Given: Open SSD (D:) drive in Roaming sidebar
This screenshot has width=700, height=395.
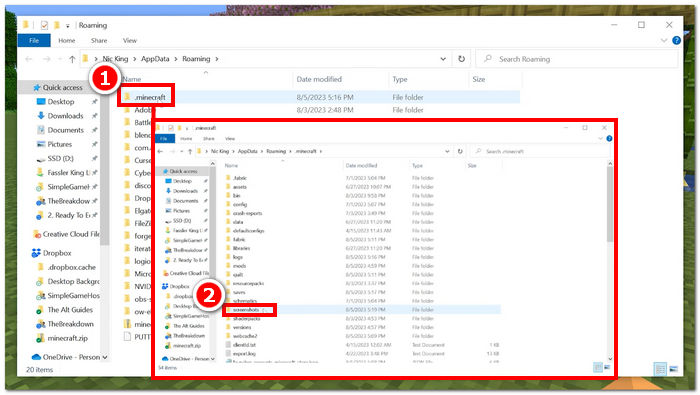Looking at the screenshot, I should [60, 159].
